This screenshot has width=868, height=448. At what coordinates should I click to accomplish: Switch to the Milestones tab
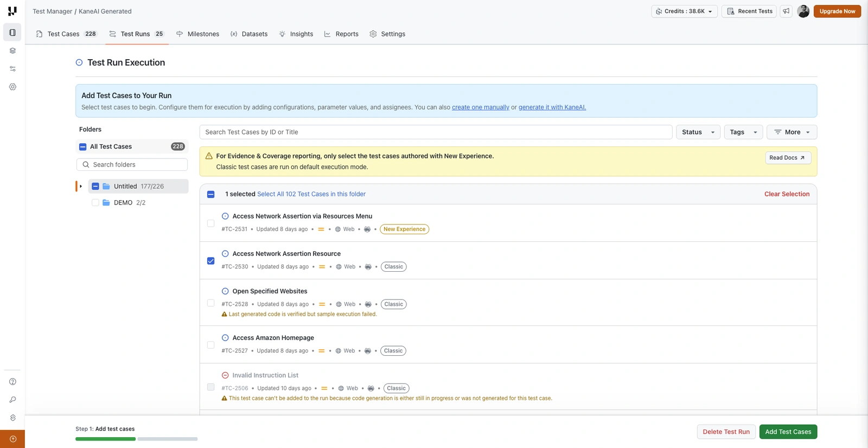click(x=197, y=34)
